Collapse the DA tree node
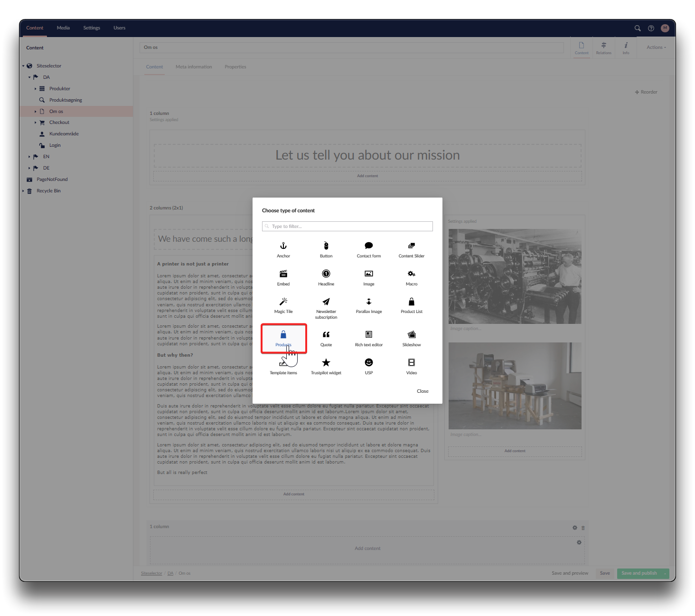695x616 pixels. (29, 77)
